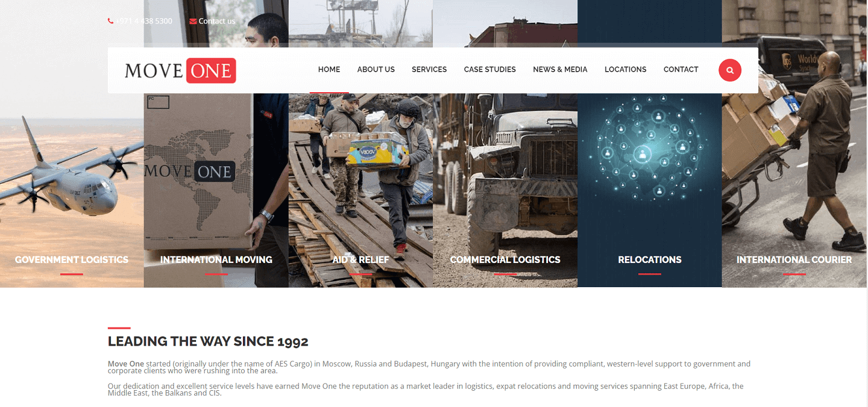Image resolution: width=868 pixels, height=407 pixels.
Task: Click the phone number +971 4 438 5300
Action: pyautogui.click(x=144, y=21)
